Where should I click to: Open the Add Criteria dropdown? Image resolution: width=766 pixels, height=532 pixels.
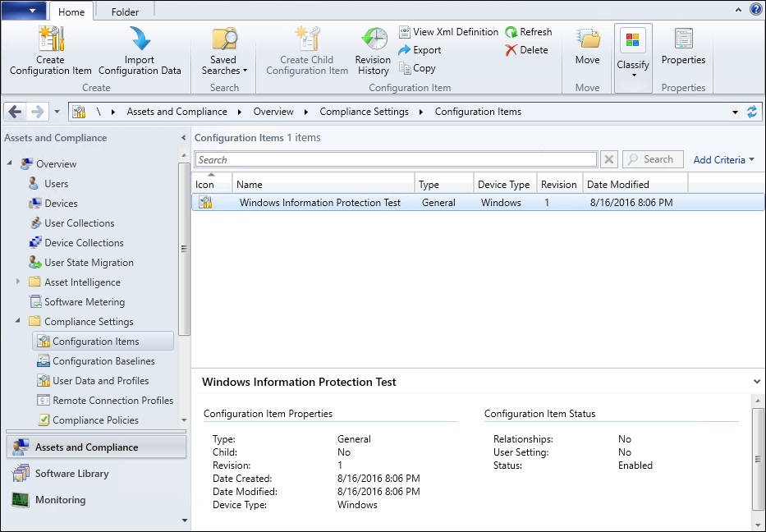719,158
